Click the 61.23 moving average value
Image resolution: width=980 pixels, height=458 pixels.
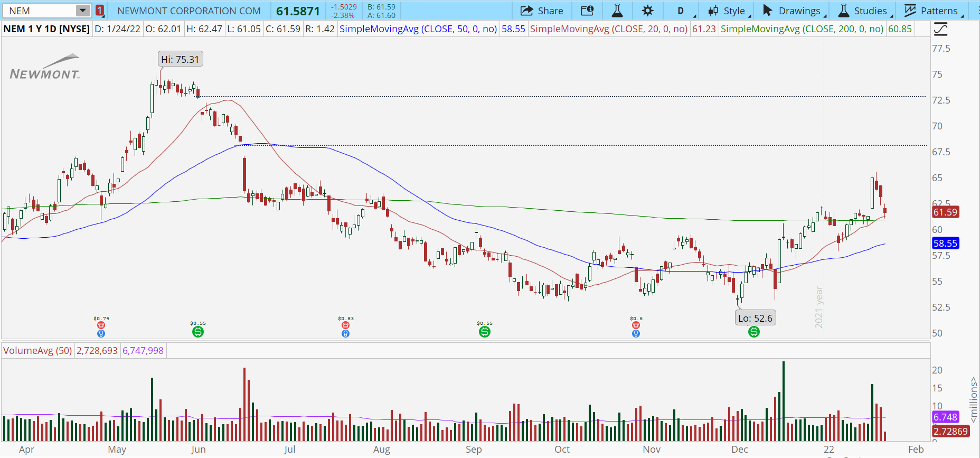(704, 29)
